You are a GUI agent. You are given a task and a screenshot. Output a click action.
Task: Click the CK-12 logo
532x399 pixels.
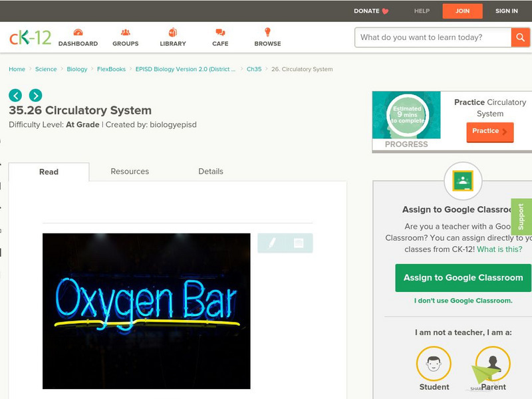[30, 37]
